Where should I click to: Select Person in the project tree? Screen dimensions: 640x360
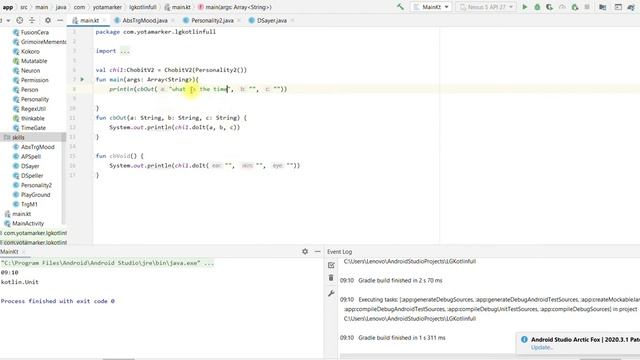point(26,90)
